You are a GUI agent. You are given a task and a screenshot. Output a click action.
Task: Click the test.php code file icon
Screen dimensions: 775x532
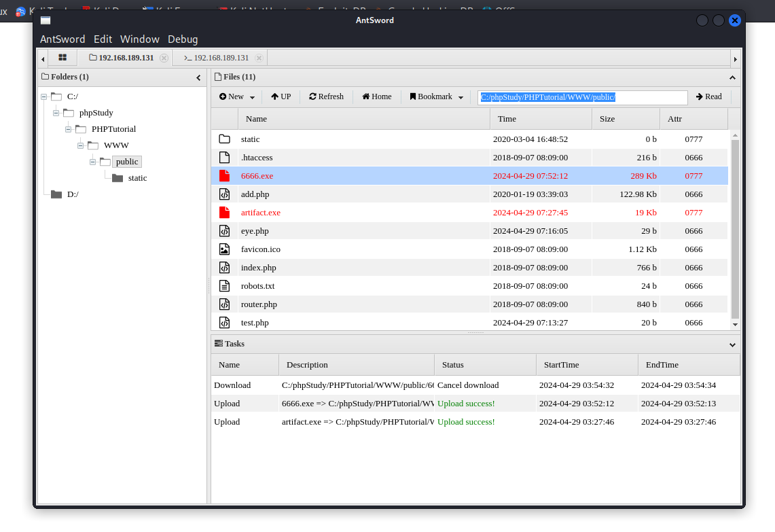point(224,322)
